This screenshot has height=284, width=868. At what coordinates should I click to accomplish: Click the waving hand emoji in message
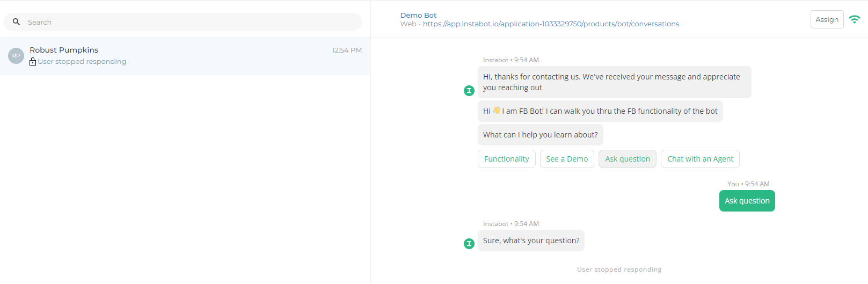[497, 111]
